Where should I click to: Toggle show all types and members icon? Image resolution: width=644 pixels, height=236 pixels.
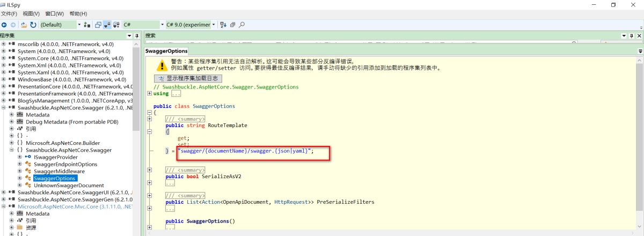click(116, 25)
